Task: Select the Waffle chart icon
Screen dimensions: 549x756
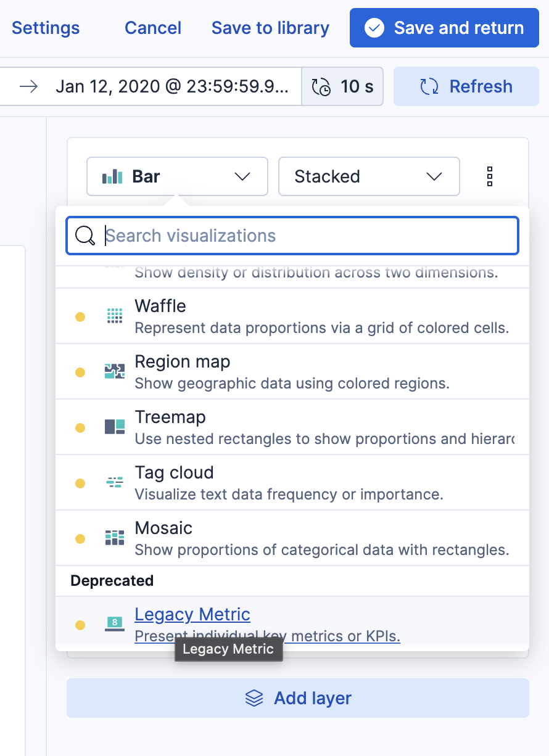Action: click(115, 316)
